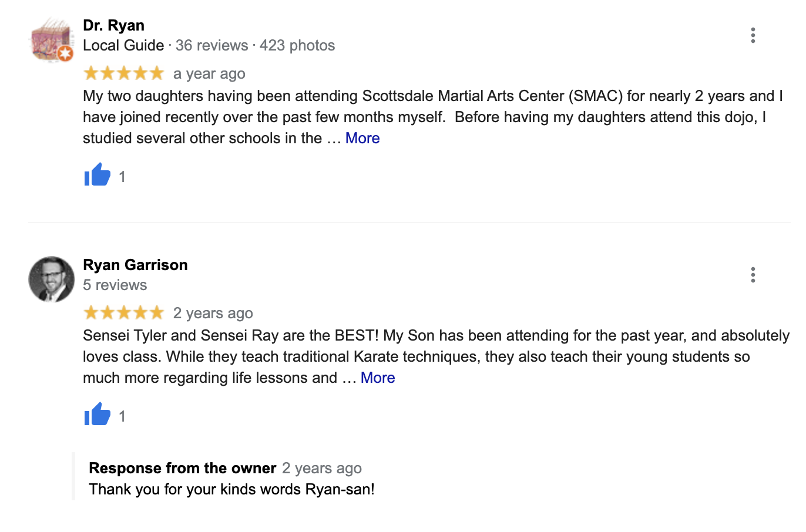The height and width of the screenshot is (532, 806).
Task: Click the Response from the owner heading
Action: click(182, 468)
